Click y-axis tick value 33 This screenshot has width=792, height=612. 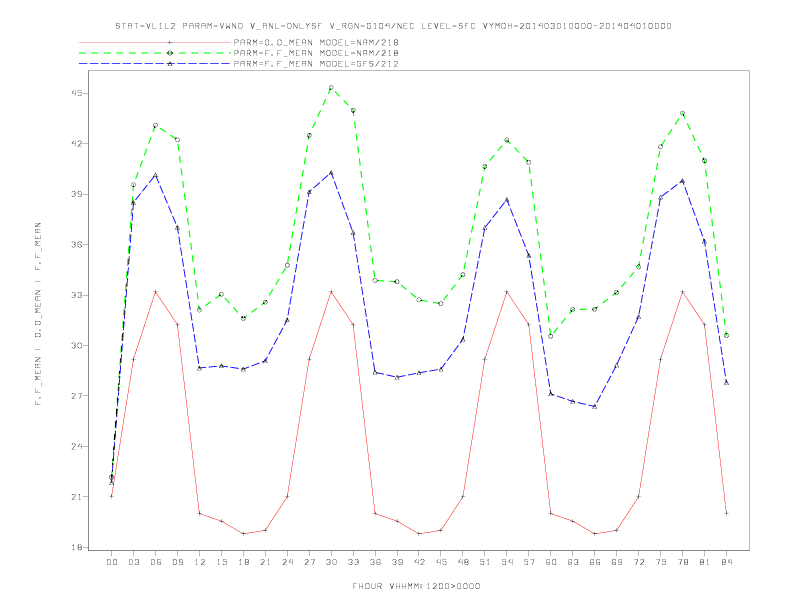coord(77,295)
